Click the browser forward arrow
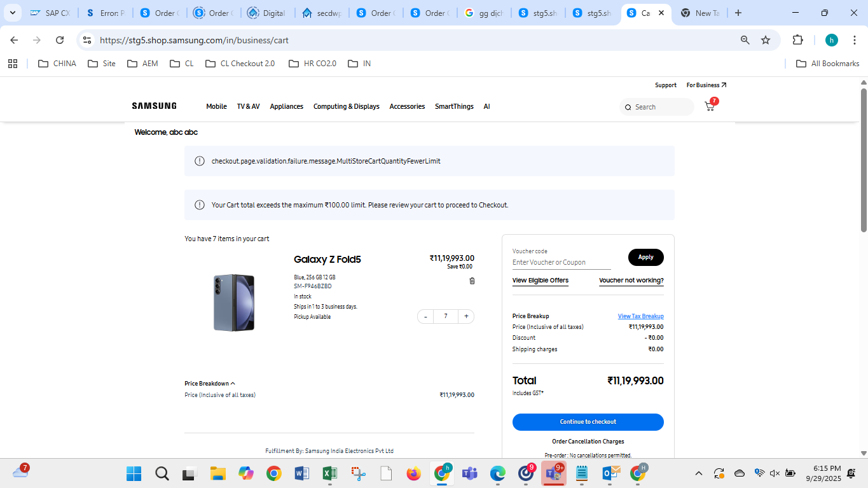868x488 pixels. pyautogui.click(x=37, y=40)
